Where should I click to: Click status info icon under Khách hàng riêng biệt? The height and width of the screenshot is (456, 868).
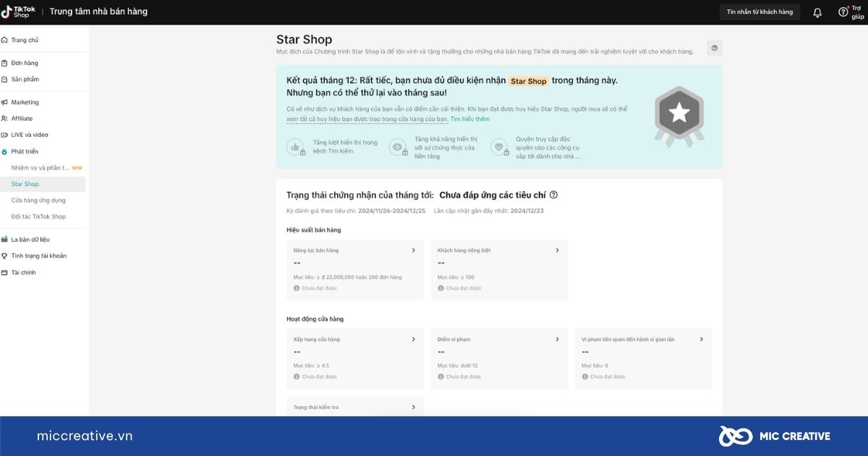(x=441, y=288)
